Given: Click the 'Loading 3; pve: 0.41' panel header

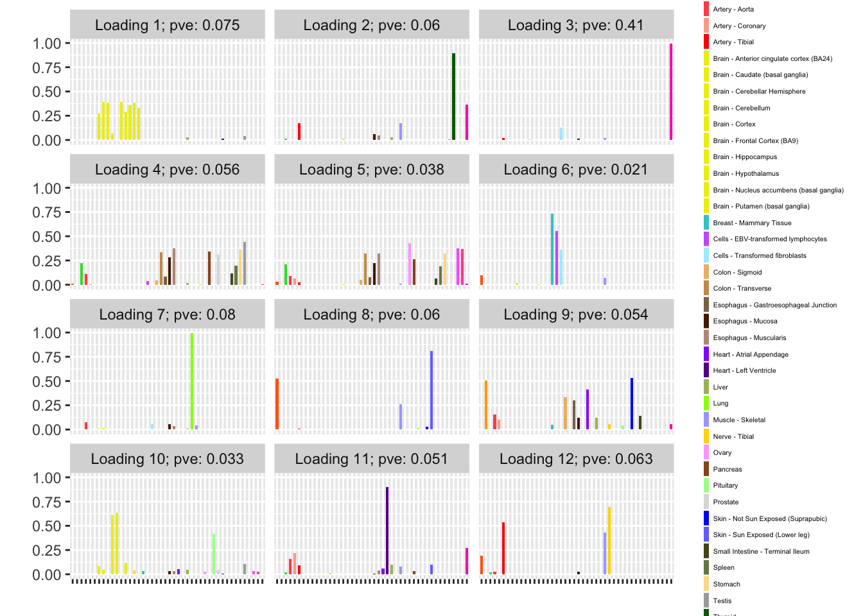Looking at the screenshot, I should click(576, 25).
